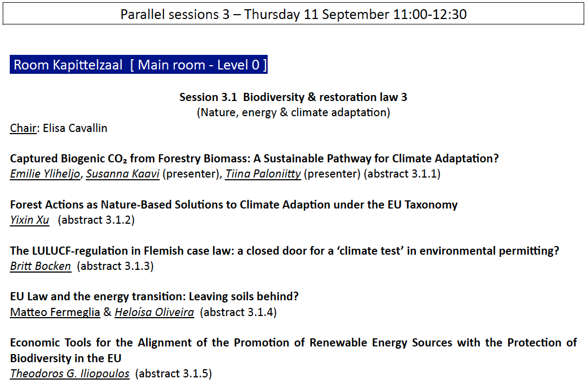Screen dimensions: 588x385
Task: Select the Room Kapittelzaal blue banner
Action: [x=140, y=65]
